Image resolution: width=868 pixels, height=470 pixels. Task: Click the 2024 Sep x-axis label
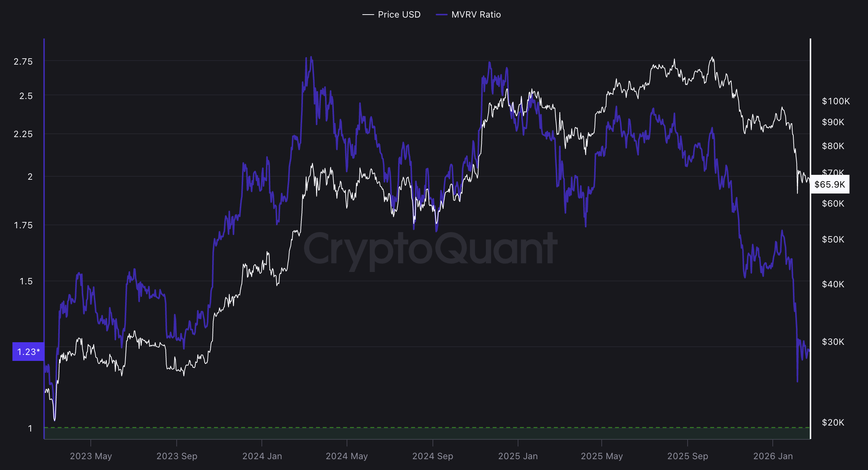(433, 456)
